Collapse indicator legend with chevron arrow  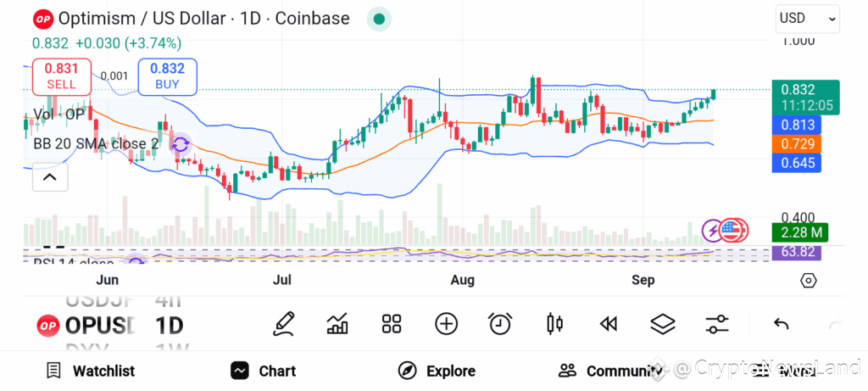tap(50, 177)
